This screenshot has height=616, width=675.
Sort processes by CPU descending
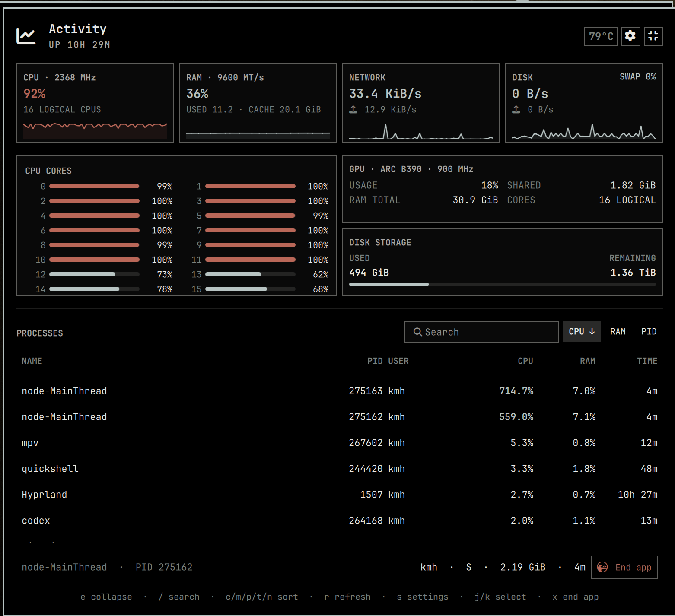(582, 332)
